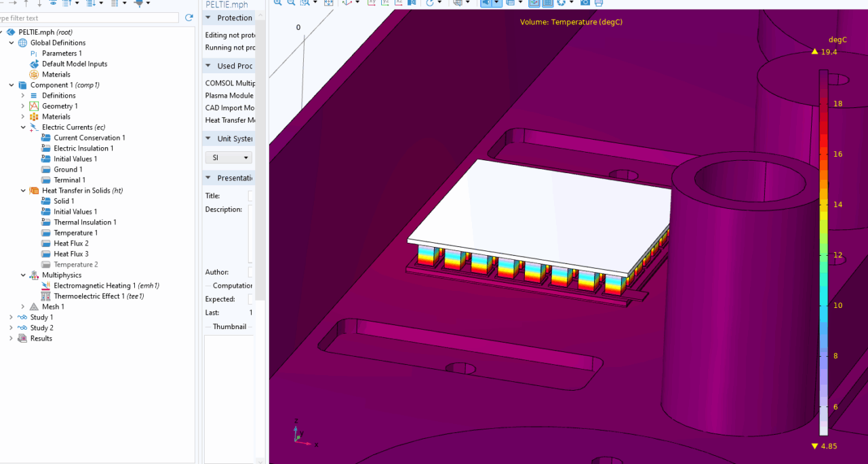
Task: Open the SI unit system dropdown
Action: click(x=229, y=157)
